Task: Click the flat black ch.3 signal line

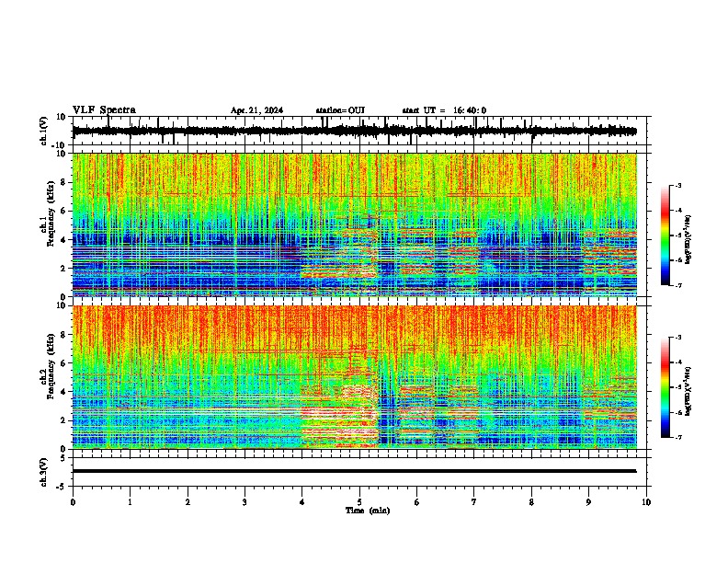Action: (x=354, y=471)
